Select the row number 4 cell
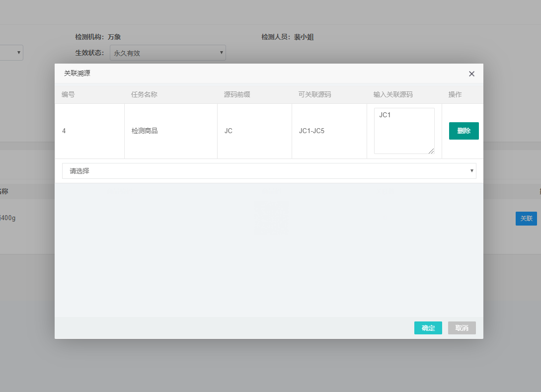This screenshot has width=541, height=392. click(x=64, y=131)
